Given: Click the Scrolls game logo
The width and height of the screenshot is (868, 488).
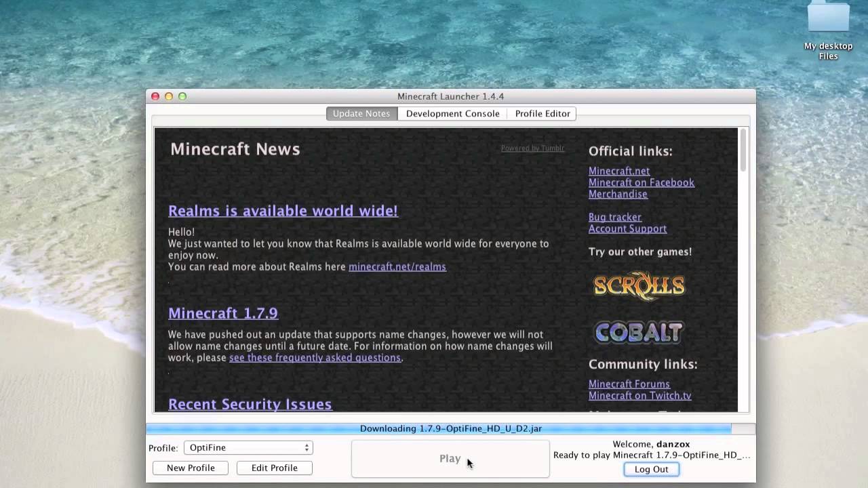Looking at the screenshot, I should click(x=639, y=286).
